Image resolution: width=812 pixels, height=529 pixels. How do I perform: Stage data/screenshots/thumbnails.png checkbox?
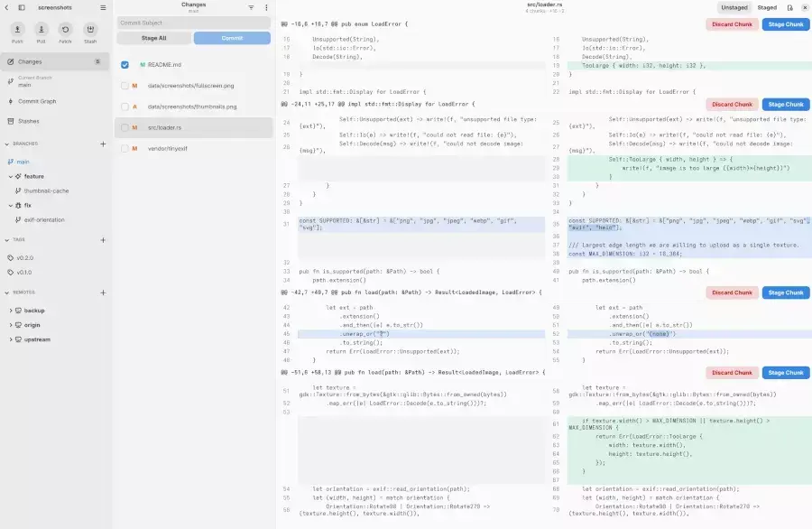125,107
